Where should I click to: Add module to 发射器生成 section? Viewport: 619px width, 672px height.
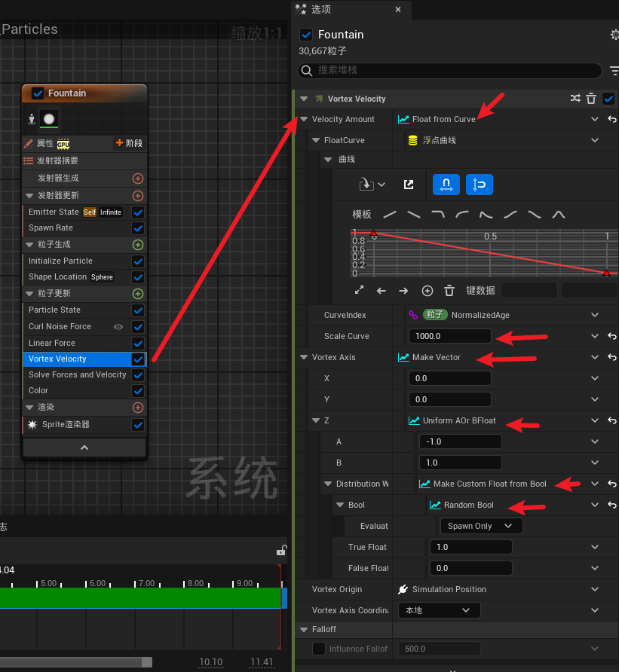click(138, 179)
